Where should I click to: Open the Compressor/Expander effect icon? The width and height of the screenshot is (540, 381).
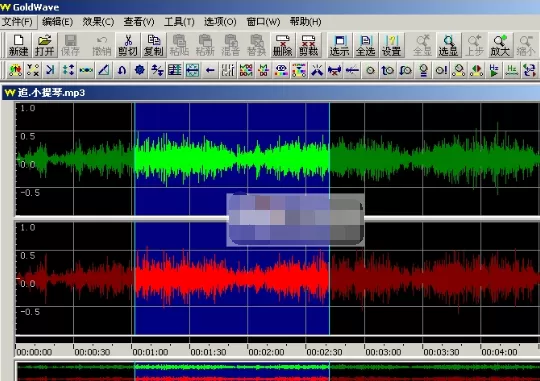68,70
